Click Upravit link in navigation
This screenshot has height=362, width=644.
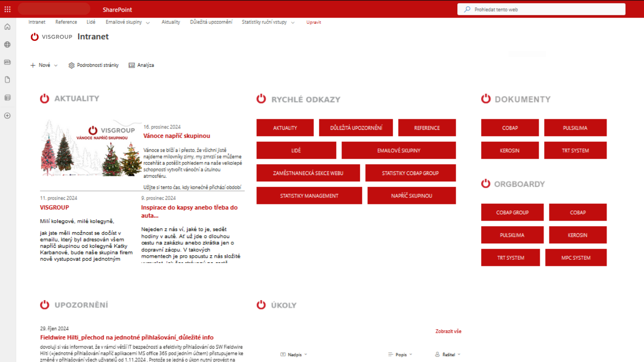tap(314, 22)
